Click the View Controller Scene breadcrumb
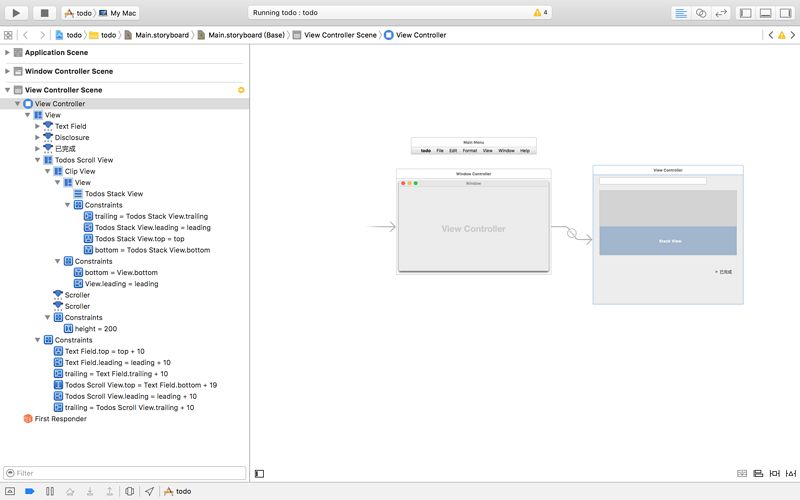Viewport: 800px width, 500px height. pos(335,35)
